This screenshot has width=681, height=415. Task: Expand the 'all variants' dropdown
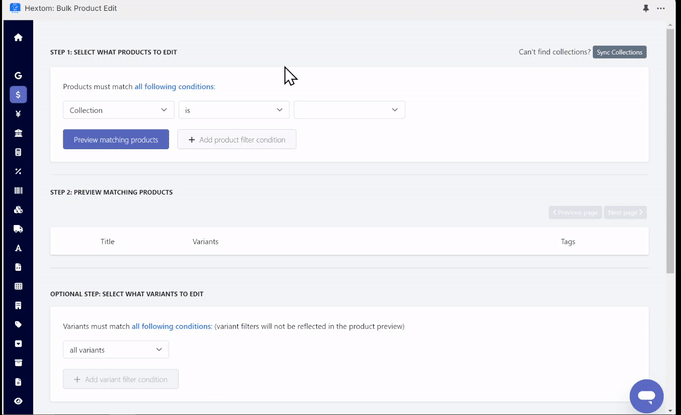click(116, 349)
